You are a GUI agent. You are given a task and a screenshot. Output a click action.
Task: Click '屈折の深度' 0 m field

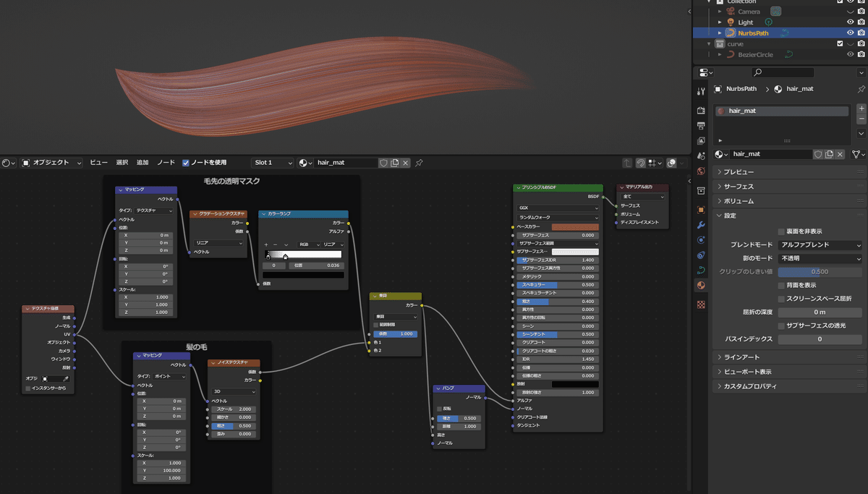coord(820,312)
